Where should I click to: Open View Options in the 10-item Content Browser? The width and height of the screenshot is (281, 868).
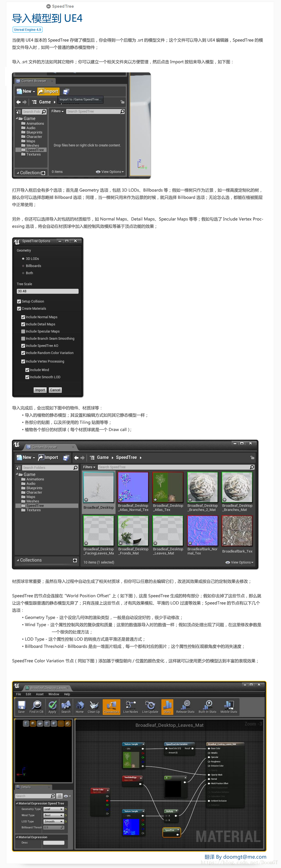point(240,562)
